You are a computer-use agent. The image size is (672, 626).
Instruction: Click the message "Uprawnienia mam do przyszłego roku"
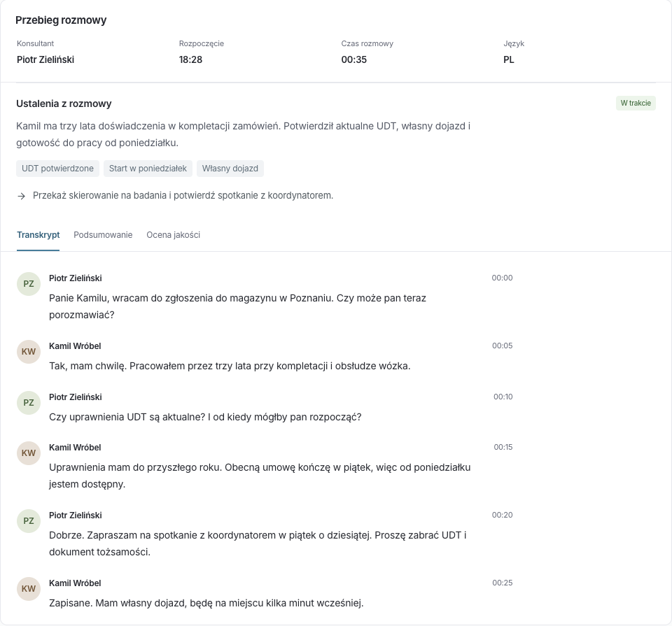[x=260, y=476]
